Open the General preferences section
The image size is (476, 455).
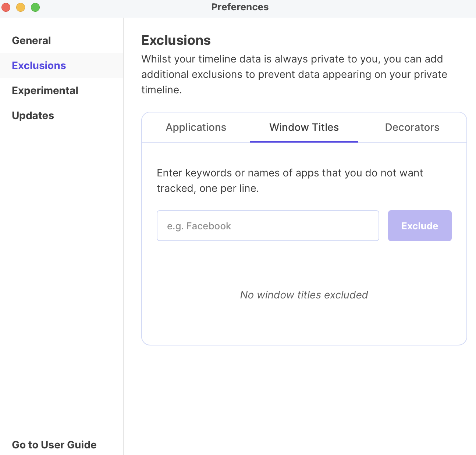31,40
